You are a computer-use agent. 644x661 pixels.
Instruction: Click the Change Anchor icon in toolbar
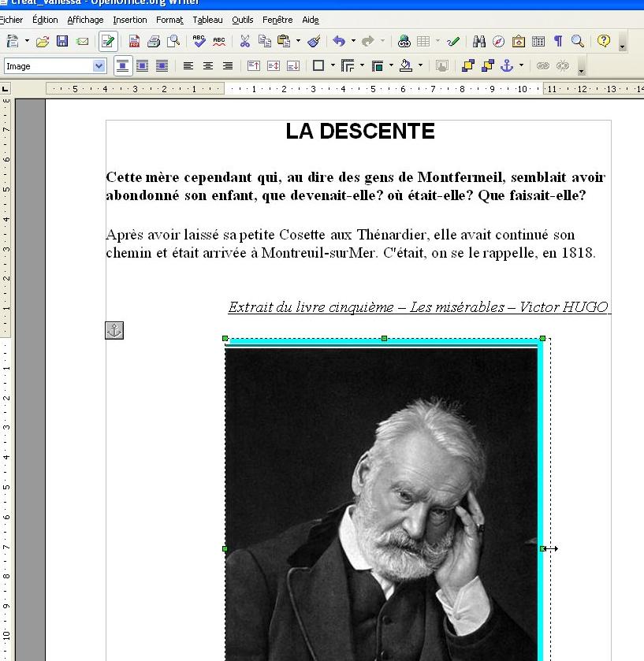(507, 66)
